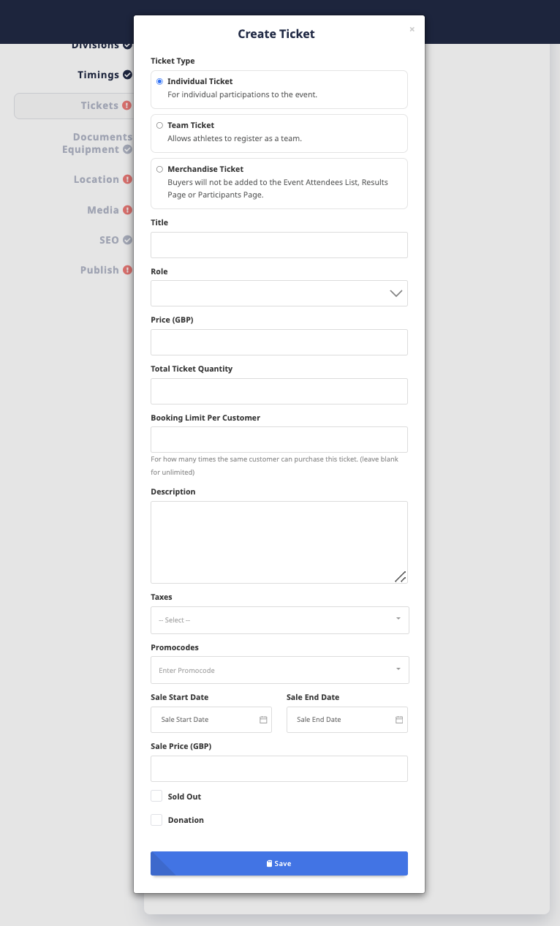Click the checkmark icon beside Timings
Screen dimensions: 560x926
tap(127, 75)
